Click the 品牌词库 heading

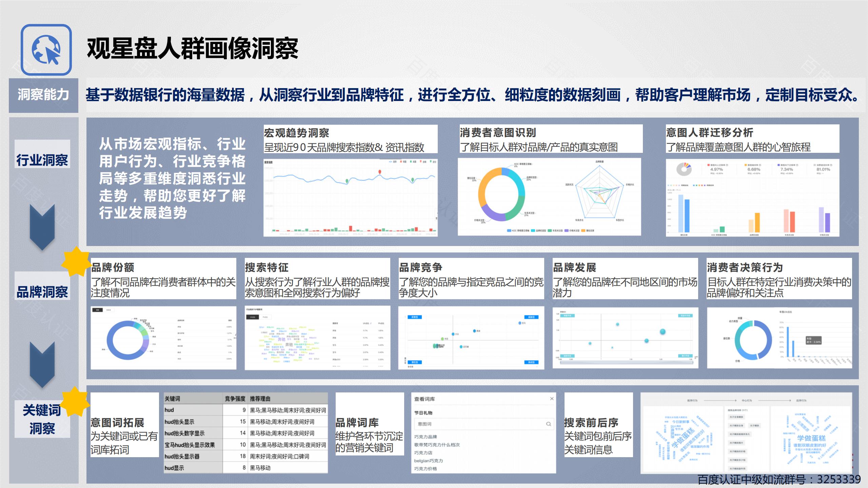coord(357,423)
